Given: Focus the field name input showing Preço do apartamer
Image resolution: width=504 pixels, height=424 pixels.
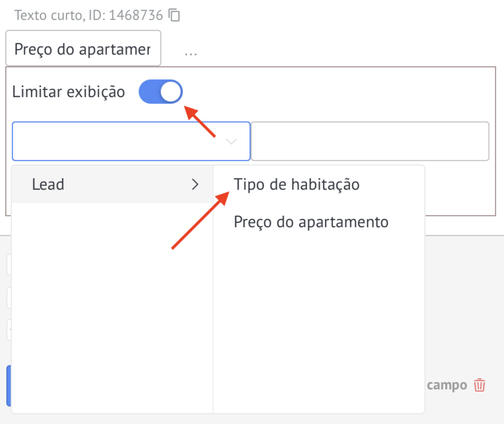Looking at the screenshot, I should 83,48.
